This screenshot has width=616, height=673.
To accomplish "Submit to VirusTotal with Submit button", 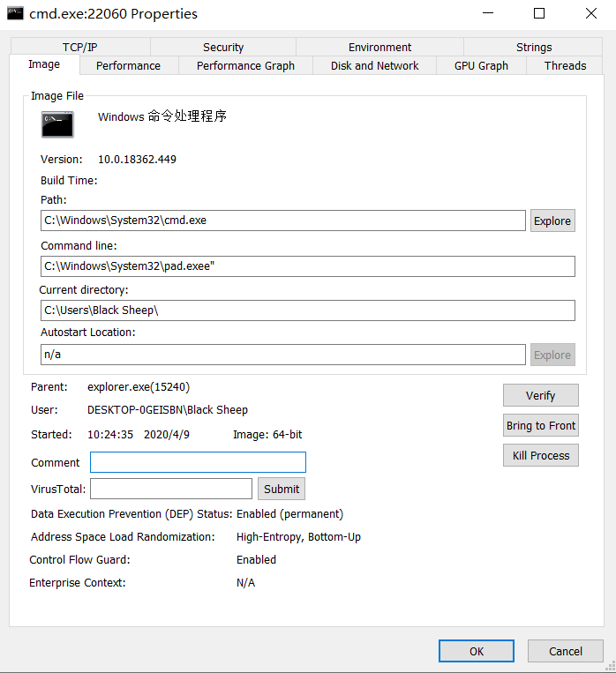I will [x=282, y=489].
